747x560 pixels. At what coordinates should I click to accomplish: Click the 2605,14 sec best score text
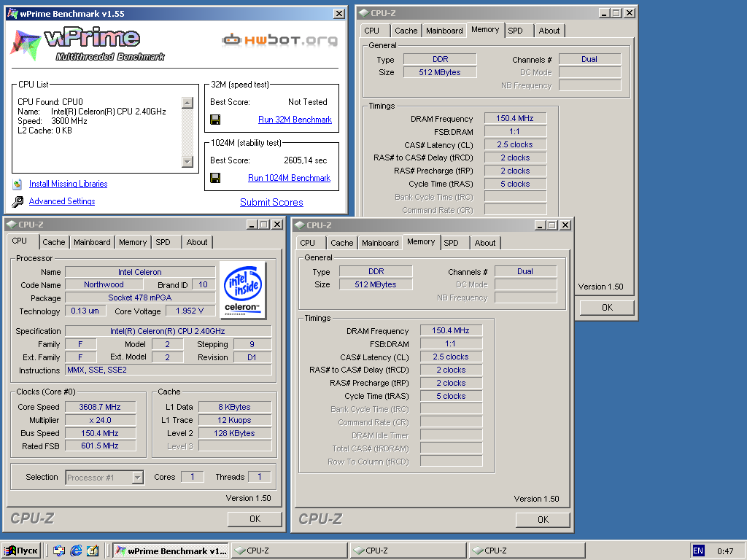(x=306, y=160)
